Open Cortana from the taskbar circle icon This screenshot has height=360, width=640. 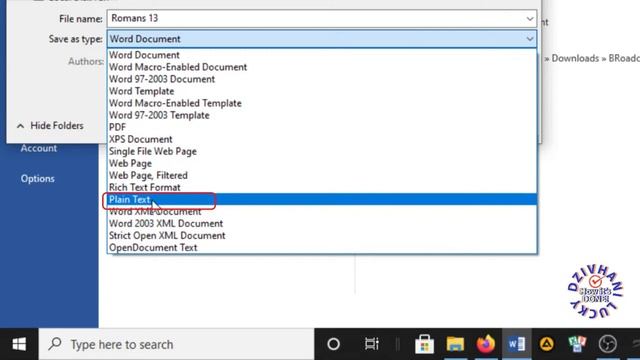tap(333, 344)
